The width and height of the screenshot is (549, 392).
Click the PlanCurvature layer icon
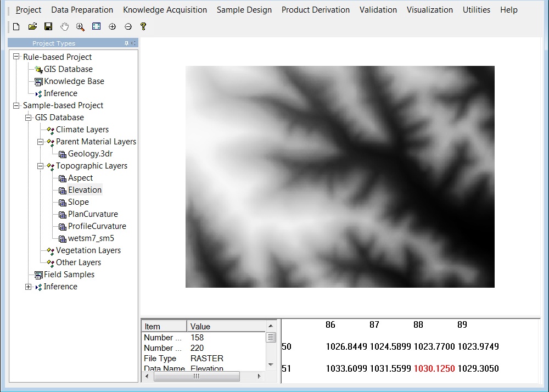(x=63, y=215)
